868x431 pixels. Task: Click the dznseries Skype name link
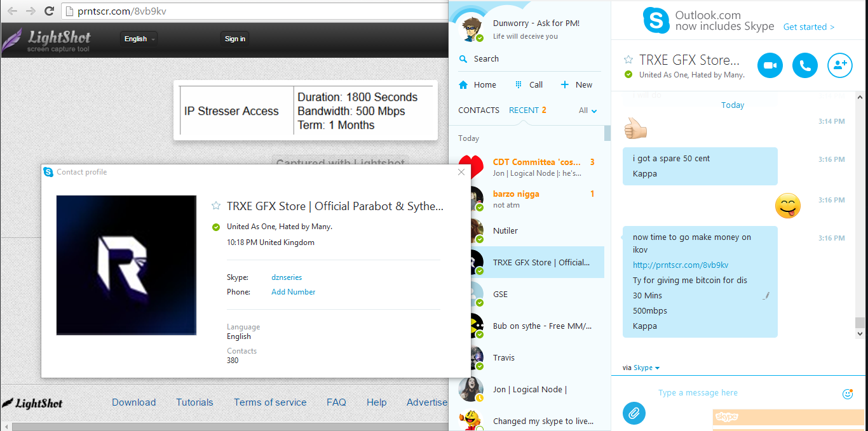pos(287,277)
